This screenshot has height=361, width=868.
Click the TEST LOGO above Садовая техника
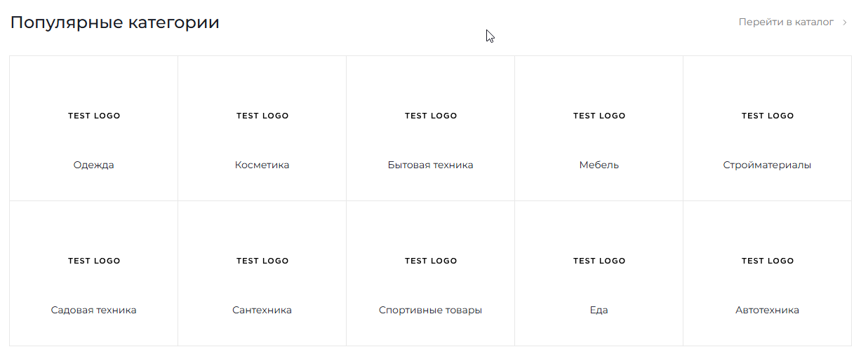pyautogui.click(x=94, y=261)
